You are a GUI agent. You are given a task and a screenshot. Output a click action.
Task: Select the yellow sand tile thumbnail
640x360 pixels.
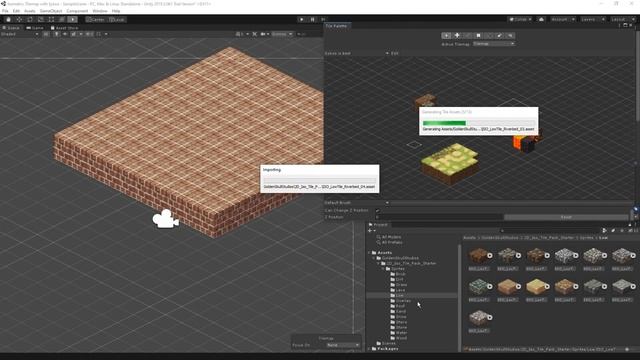tap(536, 287)
